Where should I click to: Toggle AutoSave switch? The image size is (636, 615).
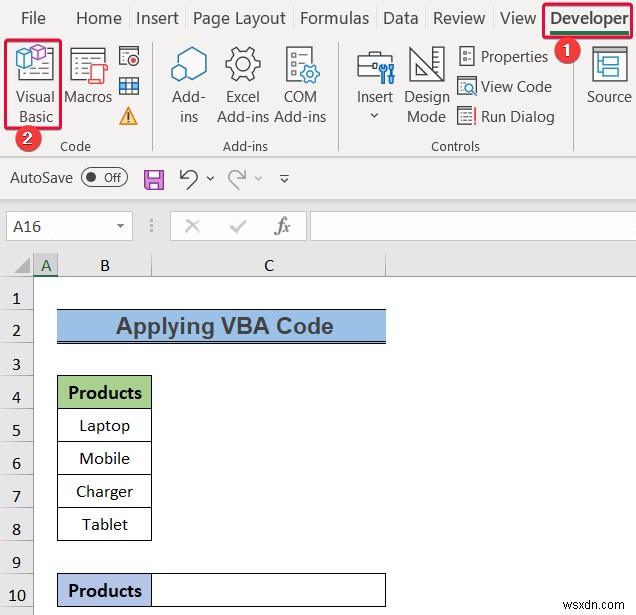click(104, 178)
